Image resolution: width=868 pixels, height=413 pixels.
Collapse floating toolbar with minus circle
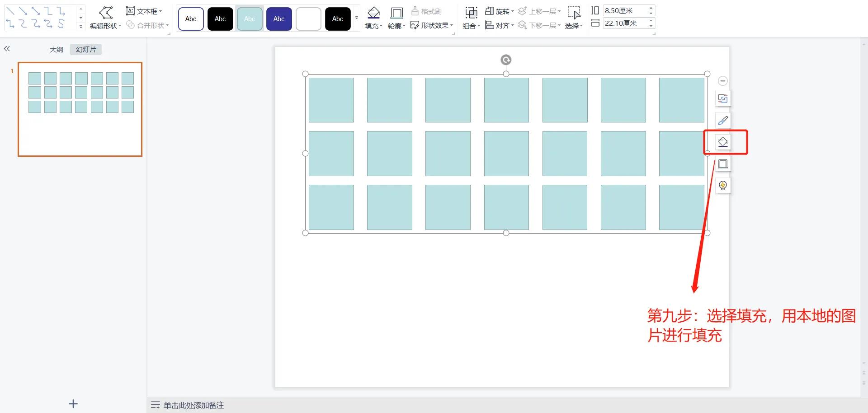coord(722,81)
